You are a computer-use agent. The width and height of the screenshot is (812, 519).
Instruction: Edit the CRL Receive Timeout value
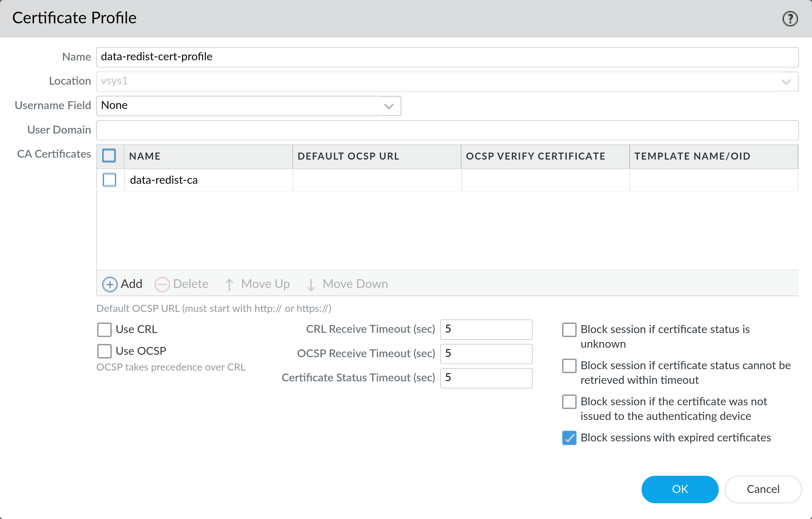(486, 330)
